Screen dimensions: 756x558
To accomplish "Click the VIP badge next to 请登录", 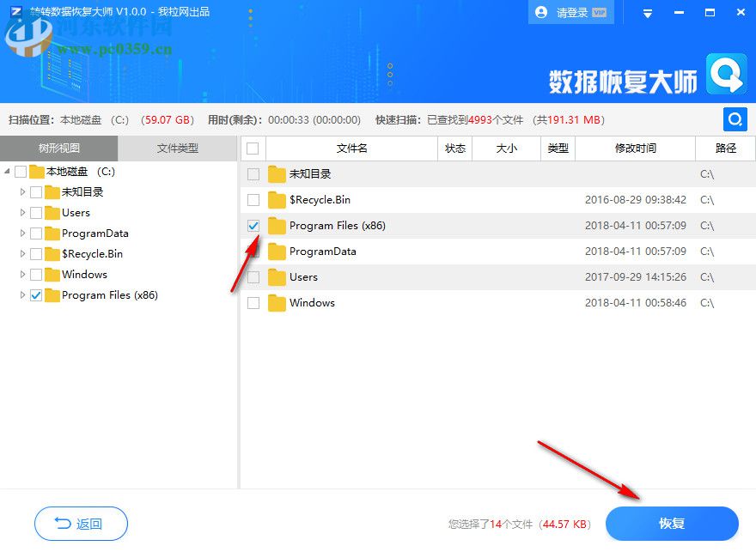I will click(599, 12).
